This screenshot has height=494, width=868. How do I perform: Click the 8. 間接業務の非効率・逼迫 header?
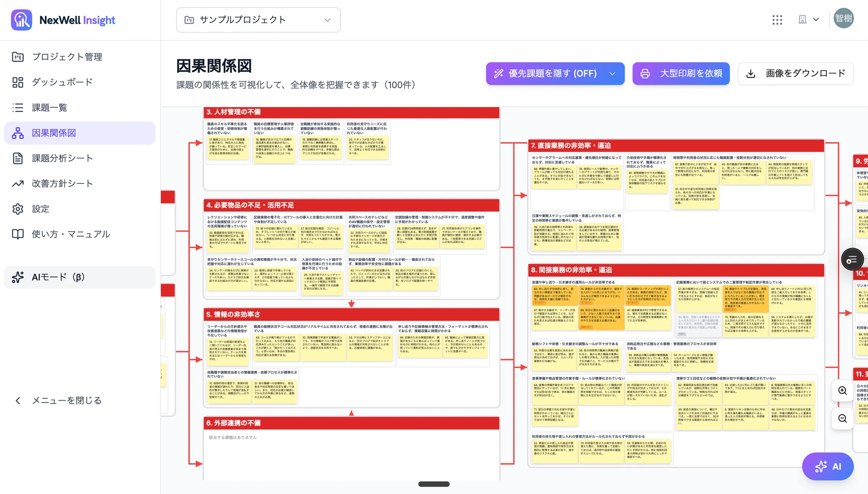pos(676,270)
